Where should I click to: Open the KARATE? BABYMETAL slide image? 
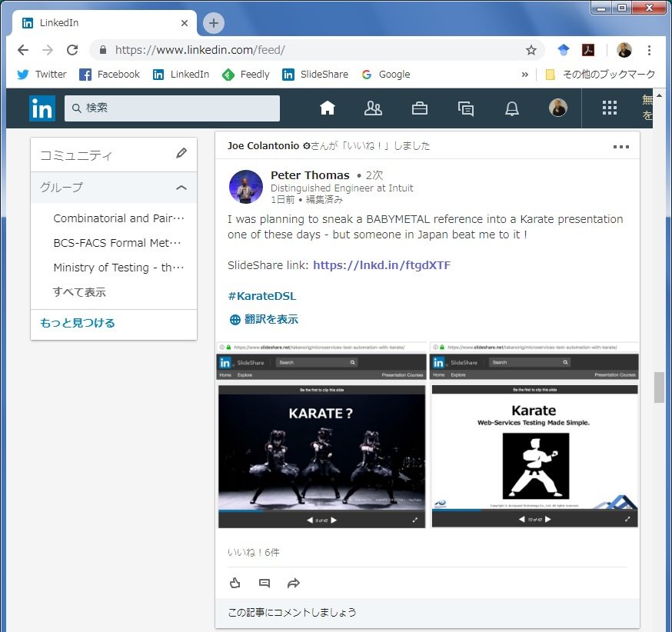[x=321, y=435]
